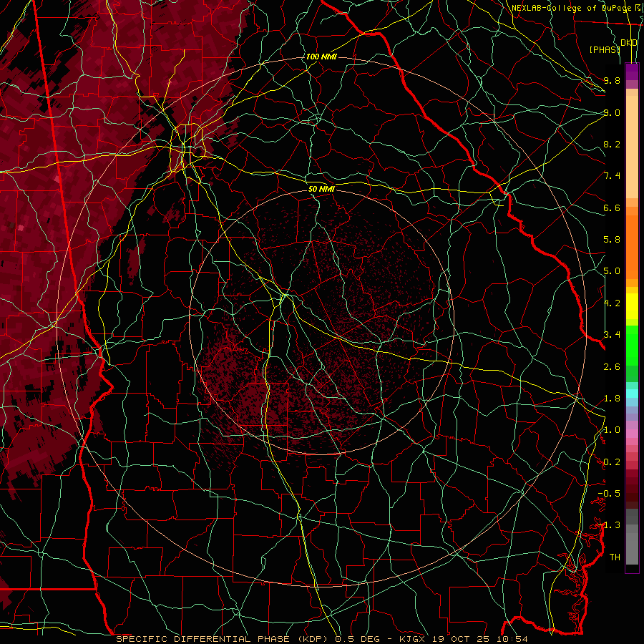
Task: Click the orange segment of the color bar
Action: [x=632, y=246]
